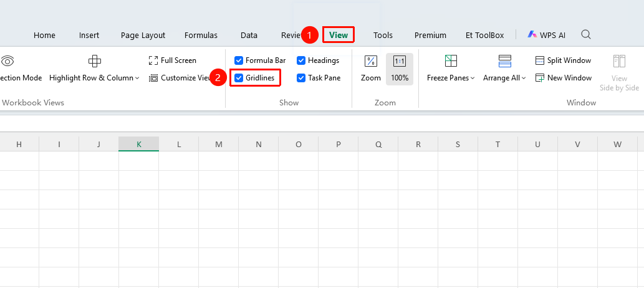
Task: Click column K header
Action: tap(139, 144)
